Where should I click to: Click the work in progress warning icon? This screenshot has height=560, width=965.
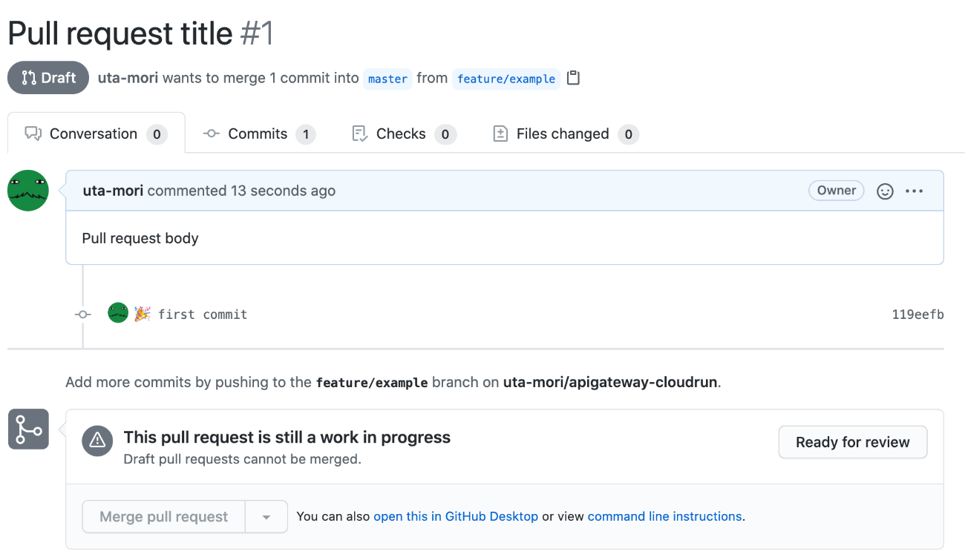[97, 440]
